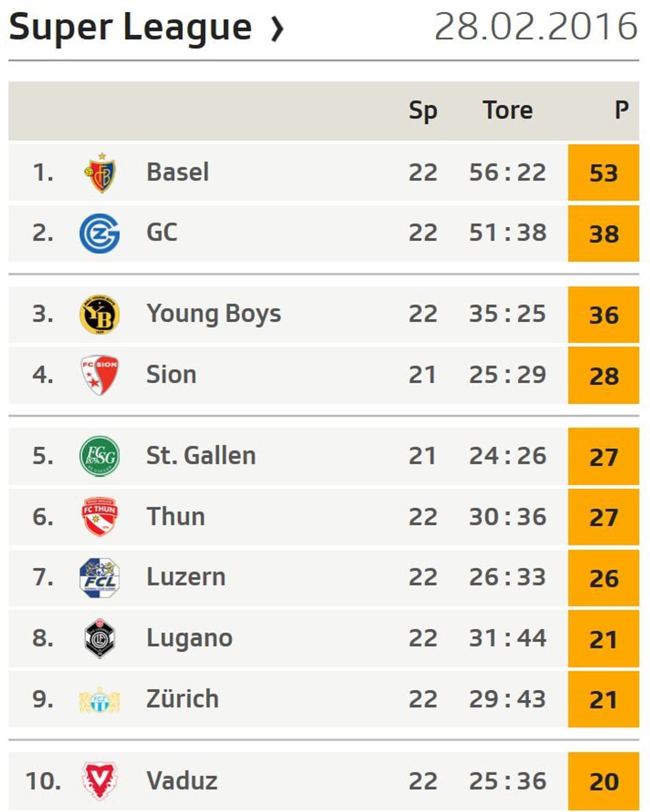Open the Basel team page link

click(x=179, y=173)
